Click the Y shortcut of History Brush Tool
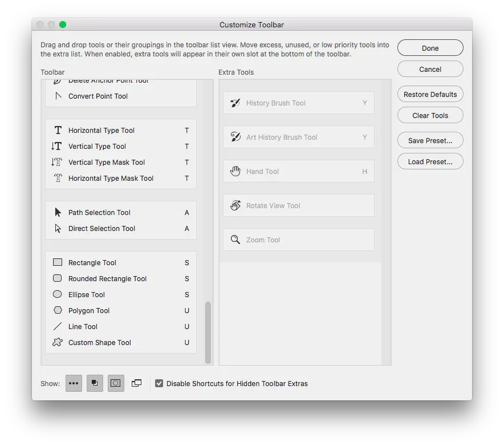The width and height of the screenshot is (504, 446). [x=365, y=103]
